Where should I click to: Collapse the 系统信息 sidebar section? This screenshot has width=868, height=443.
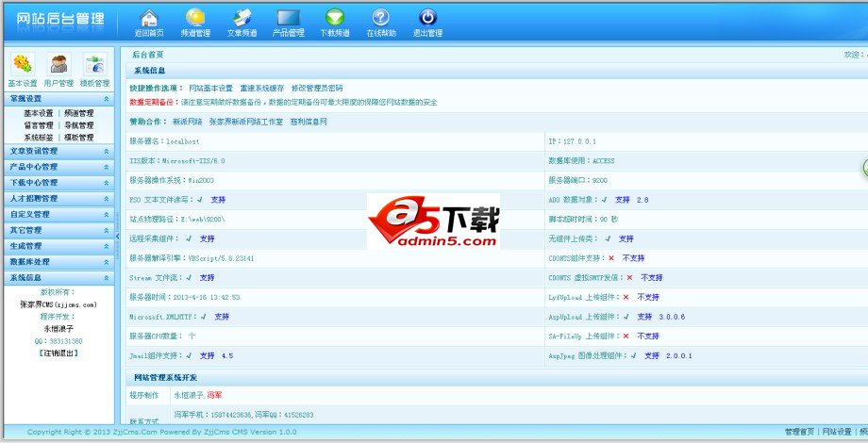click(x=58, y=278)
